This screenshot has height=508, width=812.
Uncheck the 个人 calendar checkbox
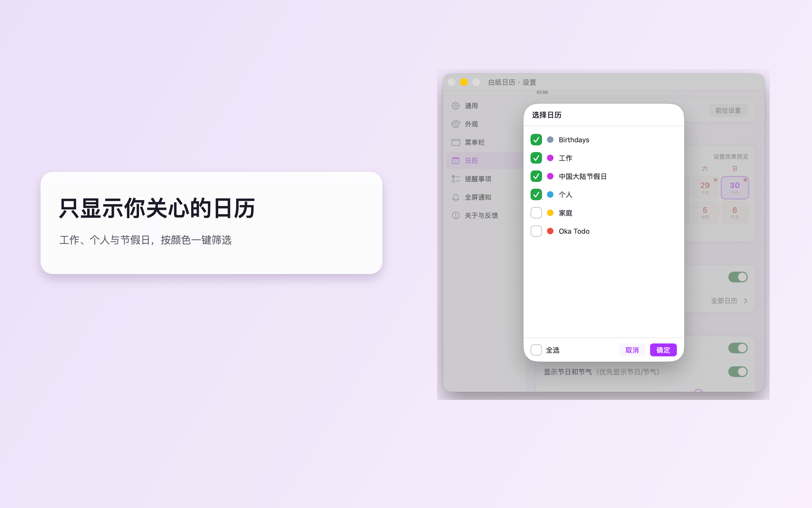536,194
